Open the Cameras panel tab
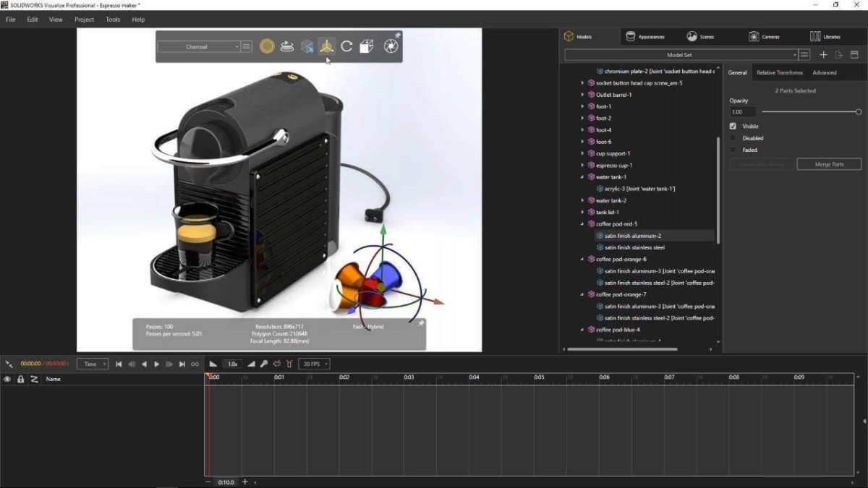 (x=764, y=36)
